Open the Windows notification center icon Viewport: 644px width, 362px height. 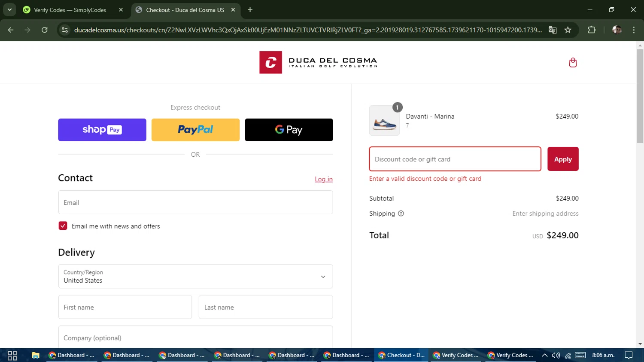click(629, 355)
